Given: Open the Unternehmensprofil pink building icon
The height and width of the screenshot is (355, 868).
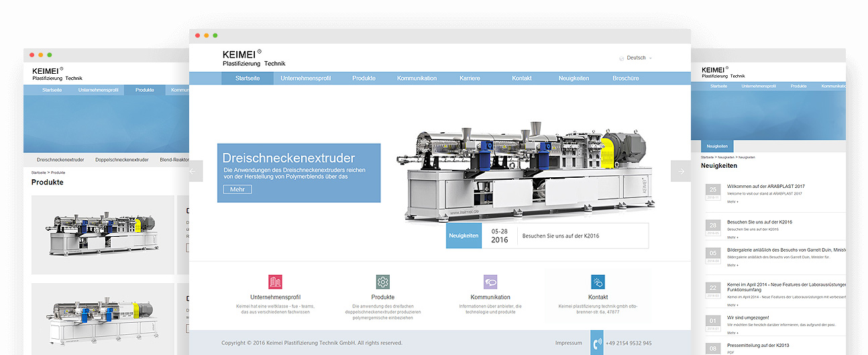Looking at the screenshot, I should 275,282.
